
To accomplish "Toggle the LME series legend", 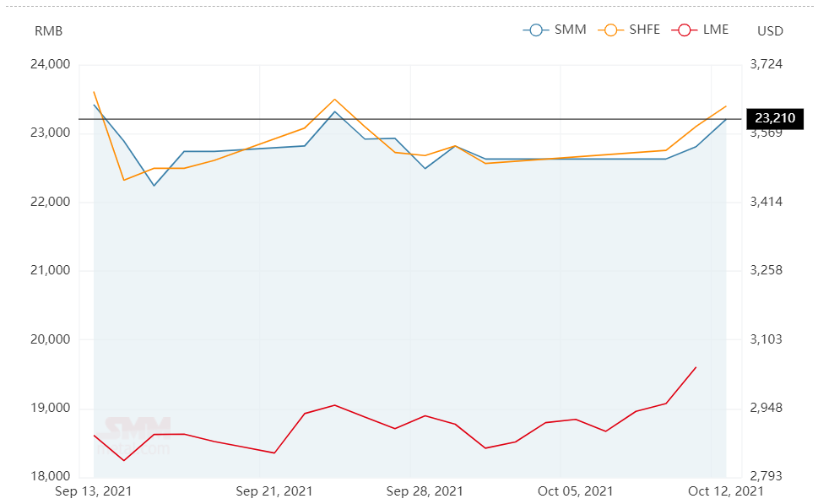I will pyautogui.click(x=700, y=30).
